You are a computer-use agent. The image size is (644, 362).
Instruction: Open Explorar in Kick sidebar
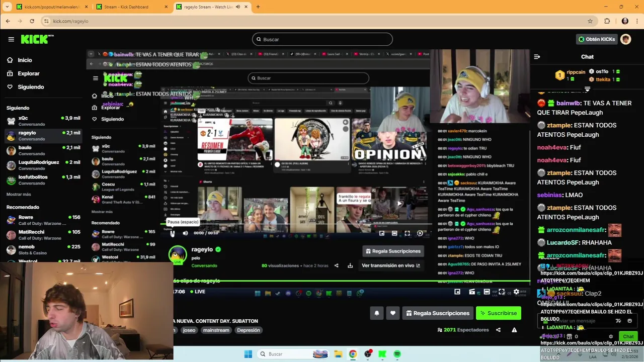24,73
